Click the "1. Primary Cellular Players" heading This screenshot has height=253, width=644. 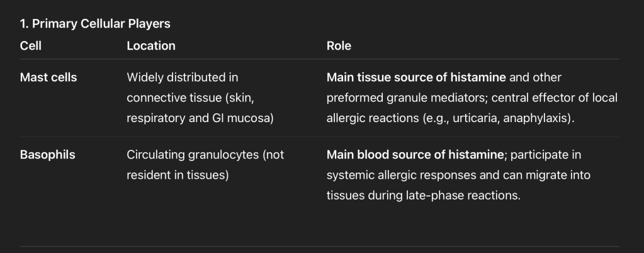click(x=95, y=24)
